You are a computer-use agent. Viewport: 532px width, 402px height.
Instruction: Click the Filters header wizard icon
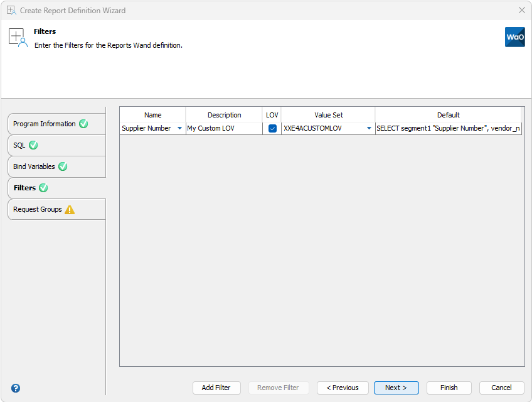[x=18, y=37]
